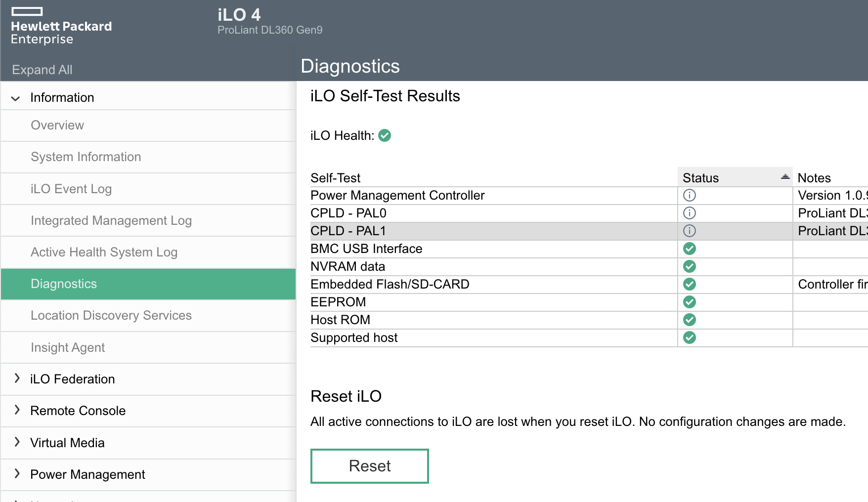Screen dimensions: 868x502
Task: Select the NVRAM data row text
Action: click(x=347, y=266)
